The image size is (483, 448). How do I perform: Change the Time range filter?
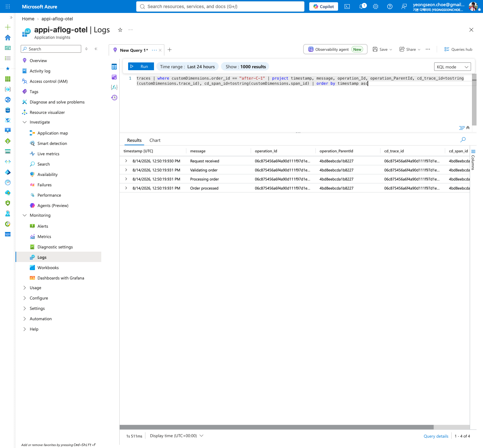pyautogui.click(x=187, y=67)
